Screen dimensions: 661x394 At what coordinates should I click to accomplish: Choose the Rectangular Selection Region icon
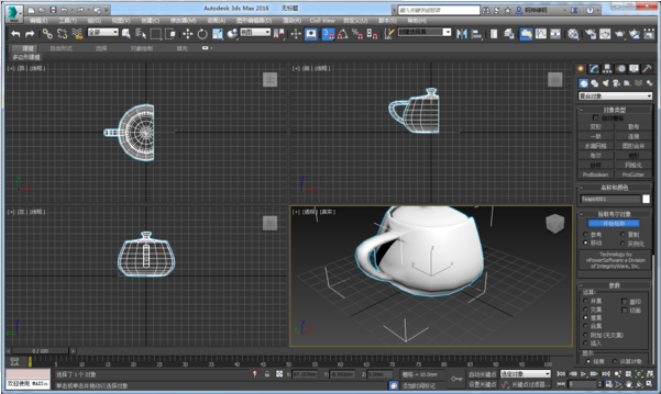pyautogui.click(x=156, y=34)
